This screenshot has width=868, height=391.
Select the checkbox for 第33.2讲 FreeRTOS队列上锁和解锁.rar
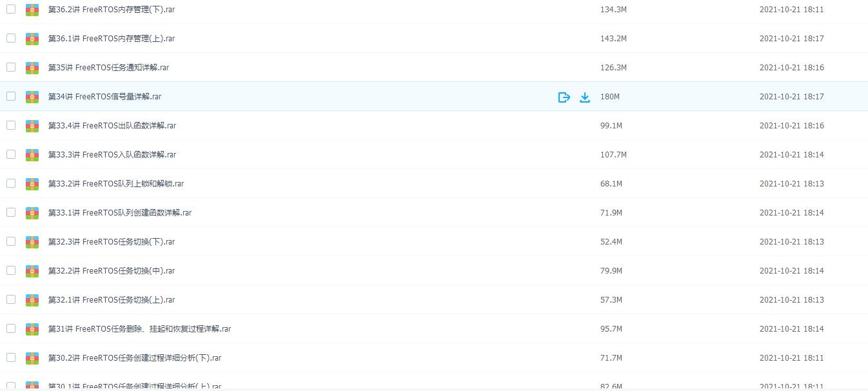(x=11, y=183)
